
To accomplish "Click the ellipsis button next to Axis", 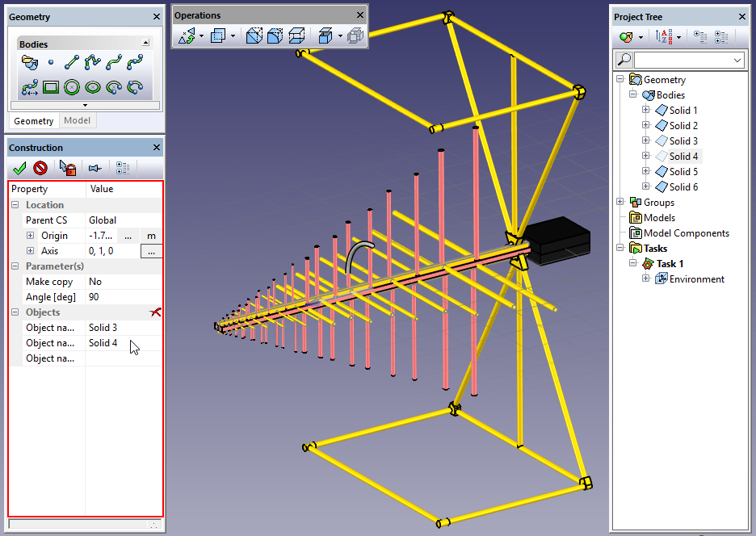I will coord(151,252).
